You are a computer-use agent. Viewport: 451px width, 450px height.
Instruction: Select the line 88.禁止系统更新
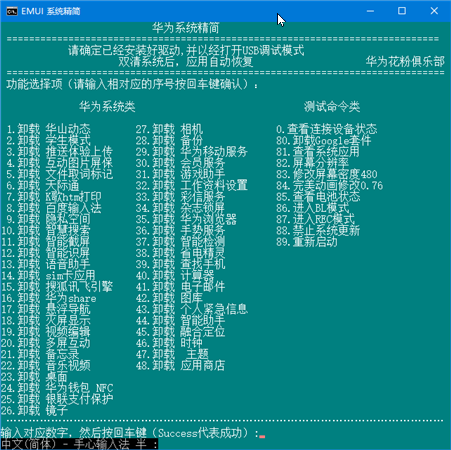point(318,230)
